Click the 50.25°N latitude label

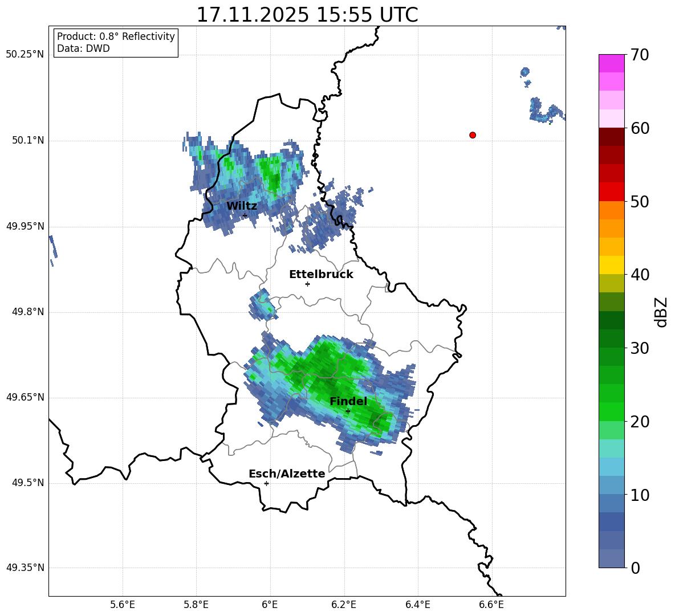[x=25, y=55]
